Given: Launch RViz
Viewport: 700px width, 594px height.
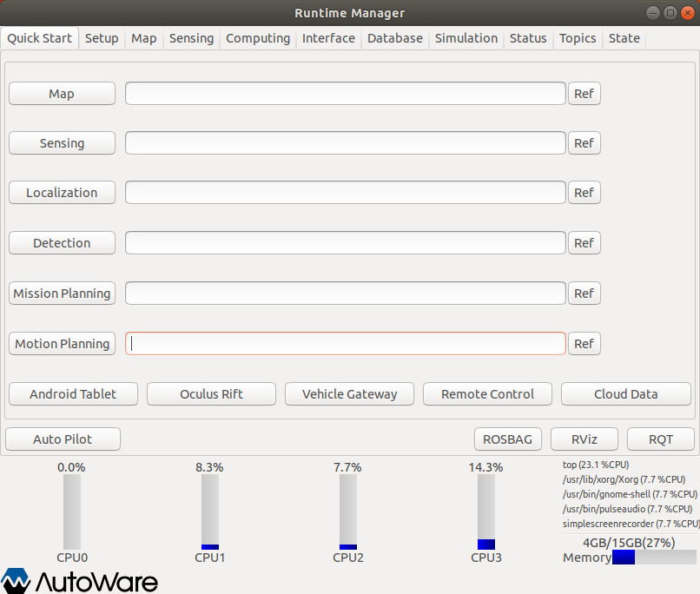Looking at the screenshot, I should pos(584,439).
